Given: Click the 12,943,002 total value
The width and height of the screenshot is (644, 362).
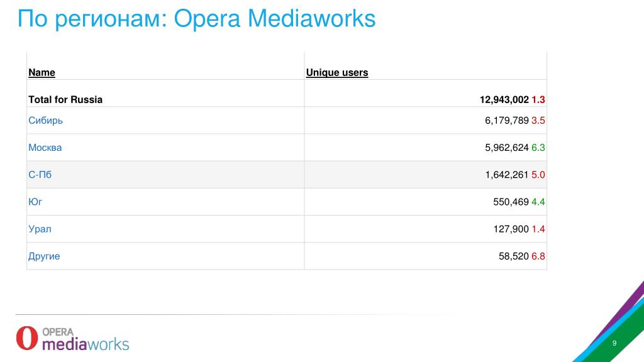Looking at the screenshot, I should (504, 99).
